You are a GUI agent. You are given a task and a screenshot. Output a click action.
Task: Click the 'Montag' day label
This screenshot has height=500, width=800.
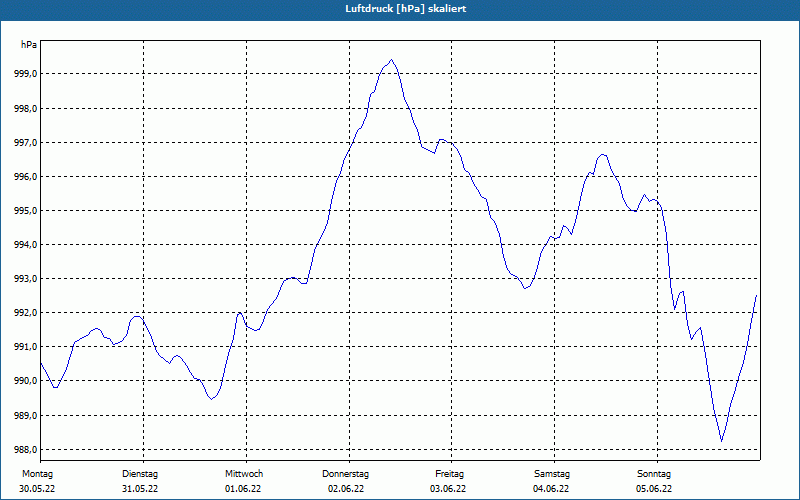pos(38,474)
